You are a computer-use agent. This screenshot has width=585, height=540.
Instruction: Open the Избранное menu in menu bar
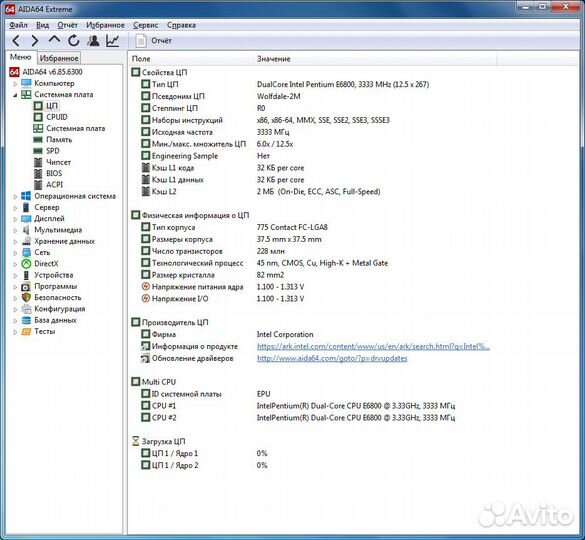tap(106, 25)
